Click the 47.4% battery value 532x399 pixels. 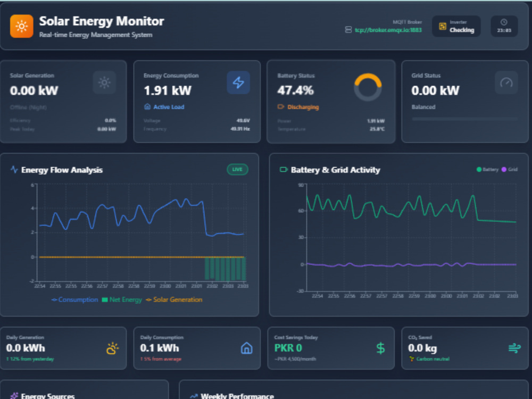point(295,90)
